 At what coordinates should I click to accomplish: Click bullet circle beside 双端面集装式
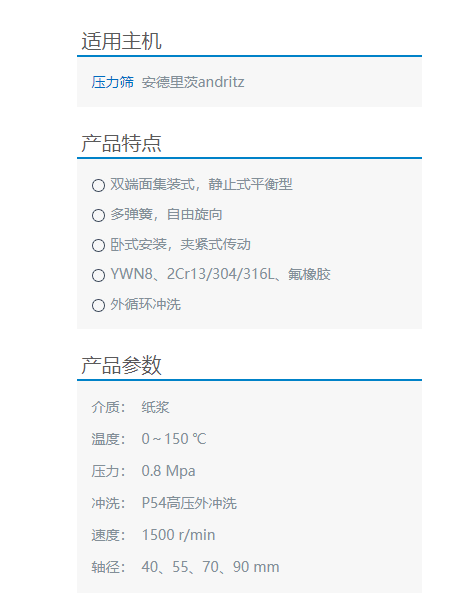[98, 185]
